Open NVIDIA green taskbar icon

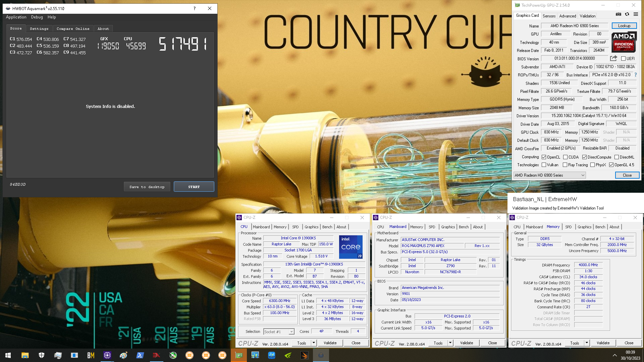click(x=288, y=355)
